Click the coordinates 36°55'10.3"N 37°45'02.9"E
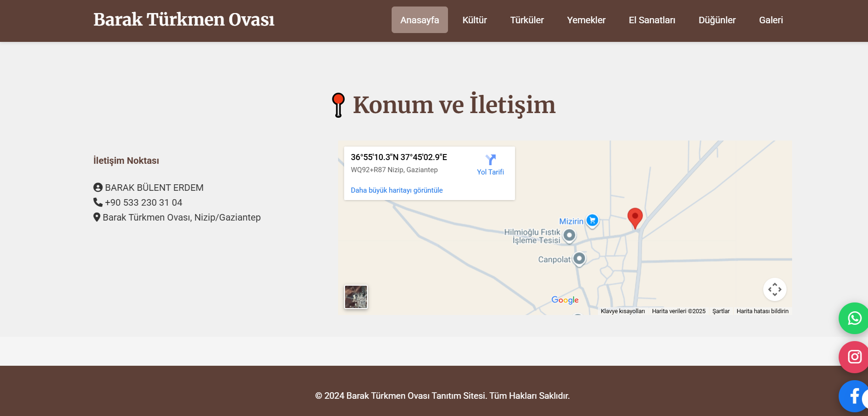 [x=399, y=157]
